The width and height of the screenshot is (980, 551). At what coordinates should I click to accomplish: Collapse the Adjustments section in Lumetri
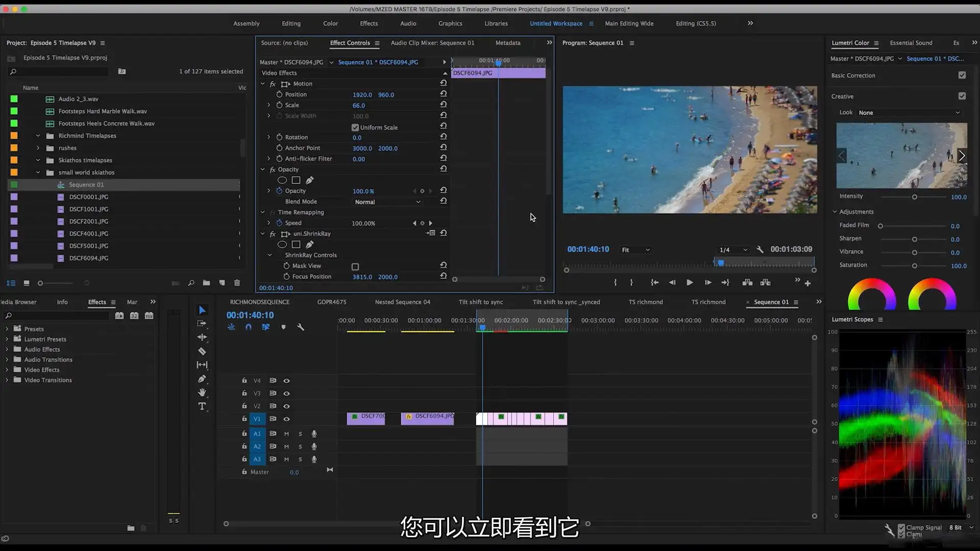pyautogui.click(x=835, y=212)
